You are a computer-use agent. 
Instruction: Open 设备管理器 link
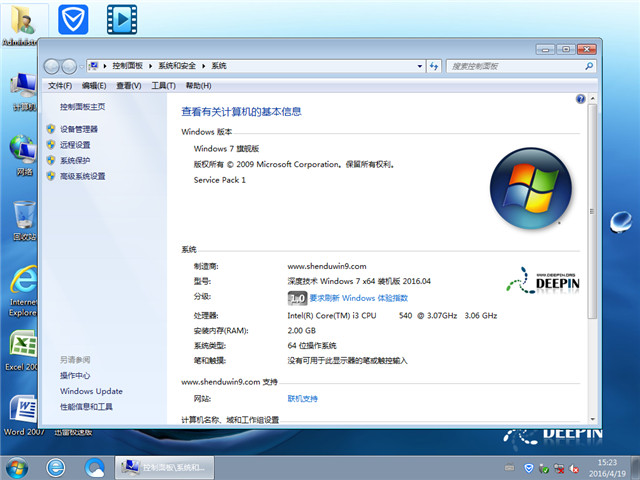[79, 129]
